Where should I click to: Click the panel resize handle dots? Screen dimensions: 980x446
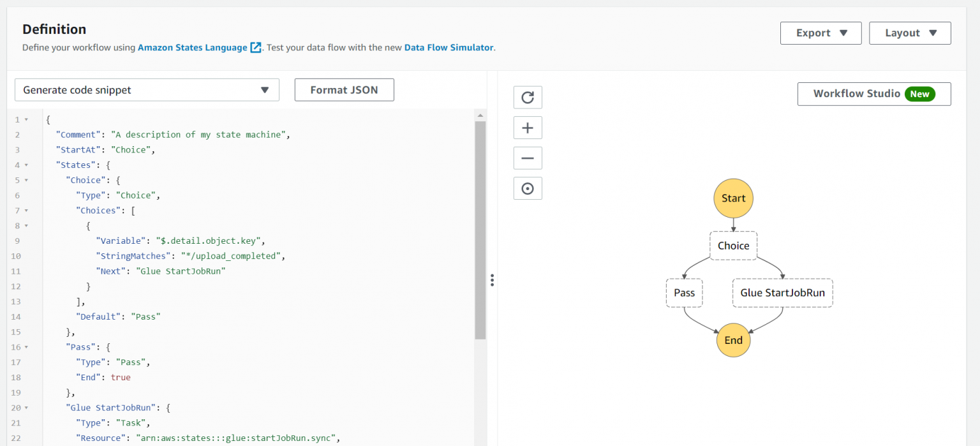pyautogui.click(x=492, y=280)
